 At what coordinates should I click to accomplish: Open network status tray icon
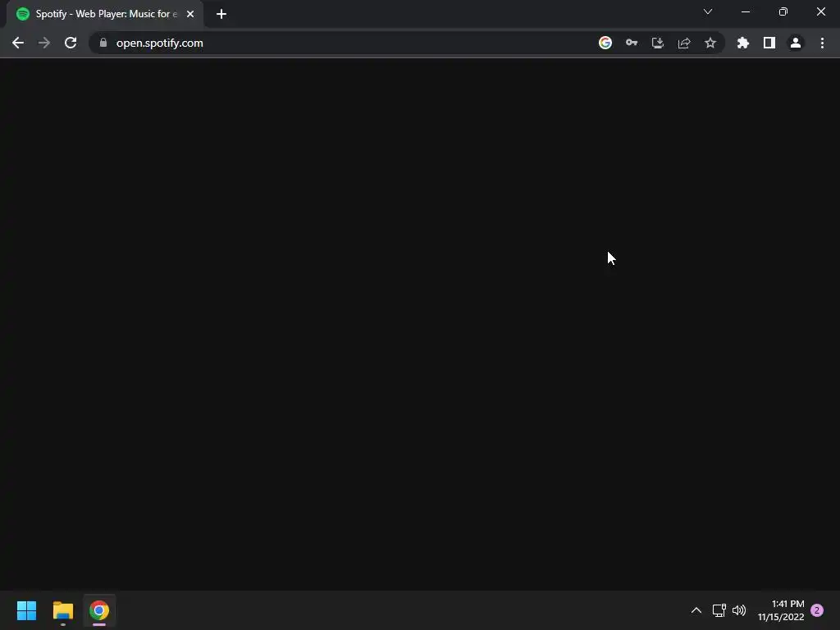719,610
